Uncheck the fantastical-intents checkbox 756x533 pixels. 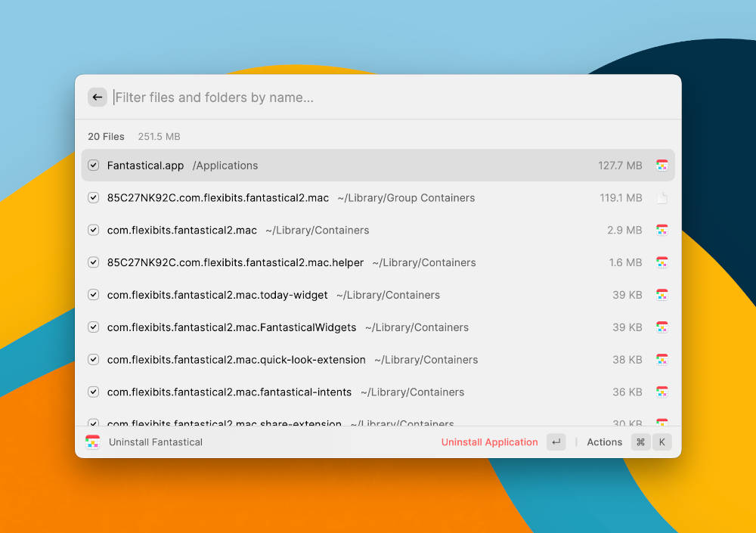[94, 392]
